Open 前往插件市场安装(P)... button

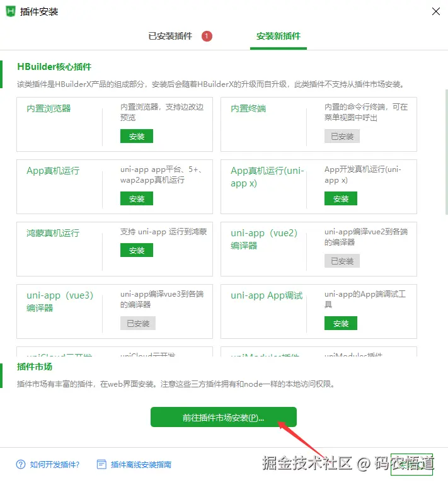pos(224,417)
